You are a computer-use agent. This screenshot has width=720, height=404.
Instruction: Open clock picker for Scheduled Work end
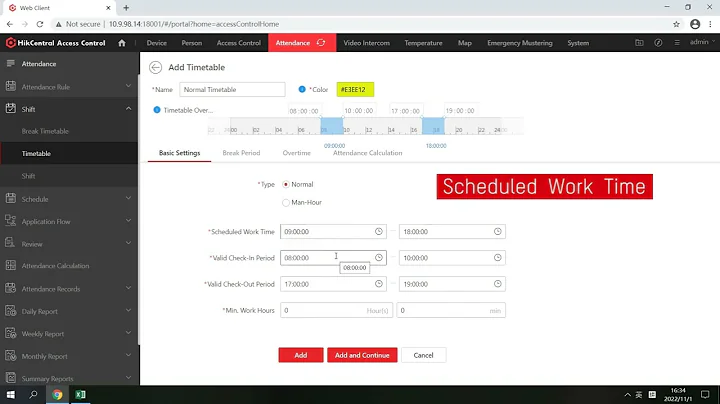(497, 231)
